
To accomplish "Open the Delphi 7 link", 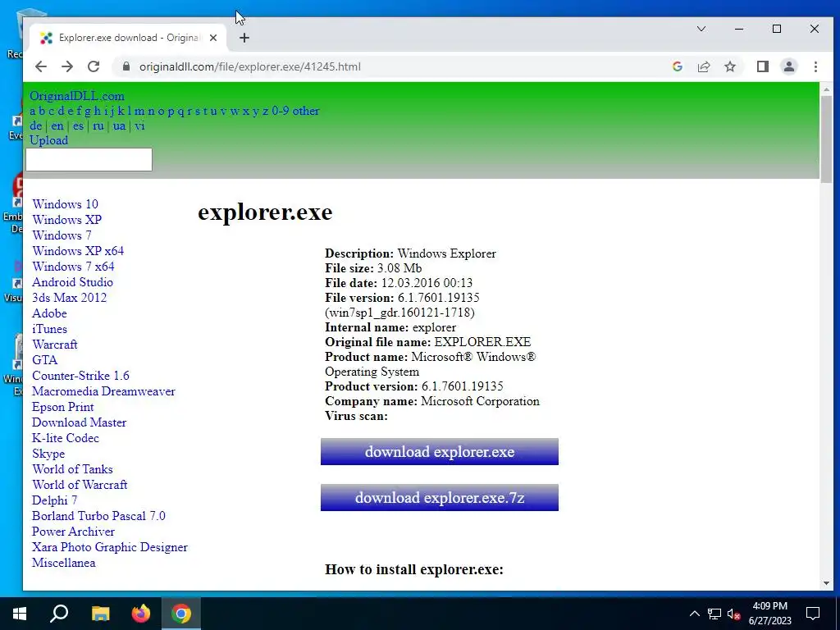I will 55,500.
